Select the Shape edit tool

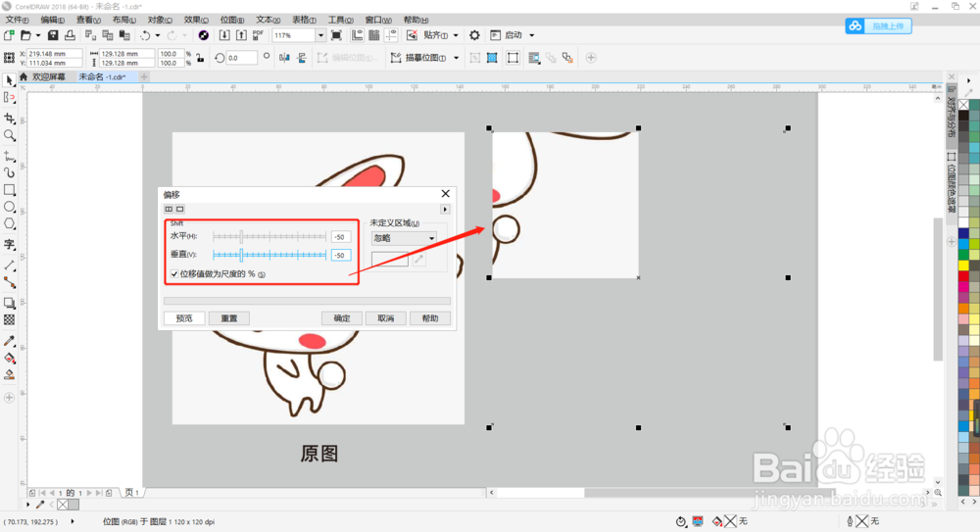tap(10, 98)
